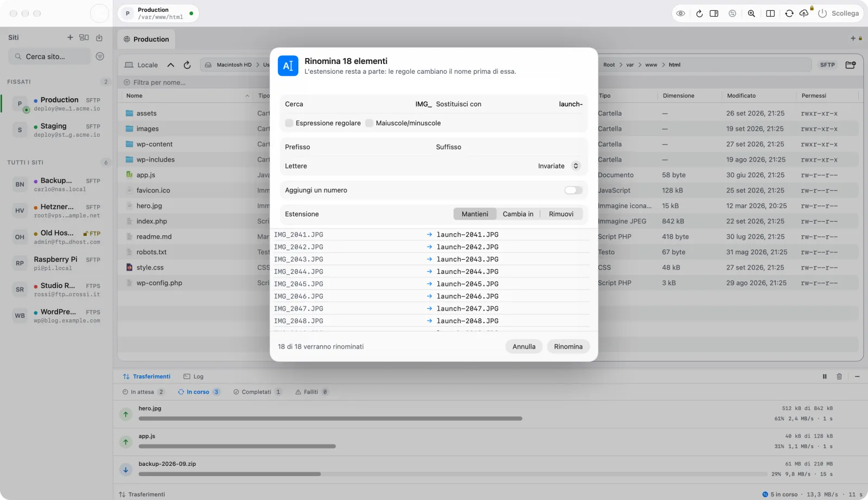Show the Falliti transfers filter
The image size is (868, 500).
click(312, 392)
